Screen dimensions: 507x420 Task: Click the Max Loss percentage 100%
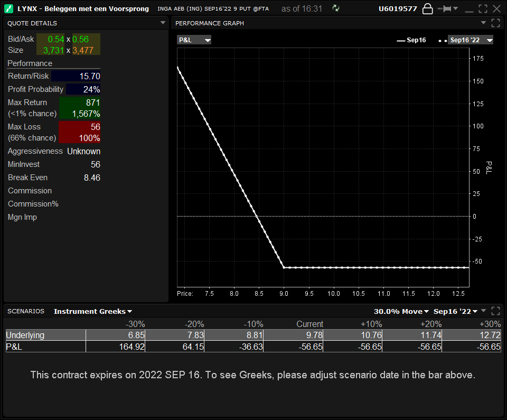(90, 138)
